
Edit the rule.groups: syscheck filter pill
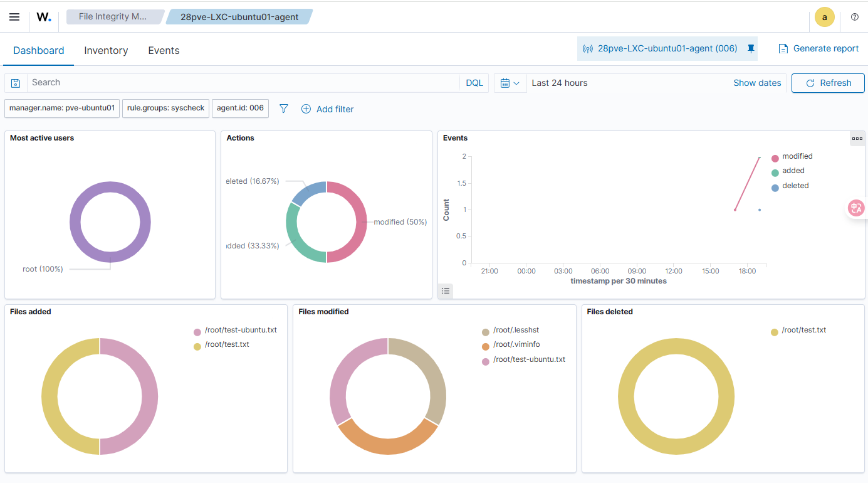165,108
